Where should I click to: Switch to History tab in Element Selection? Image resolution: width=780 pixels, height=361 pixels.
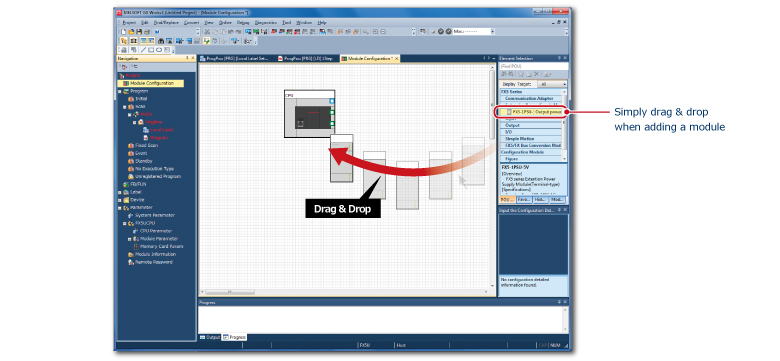541,199
